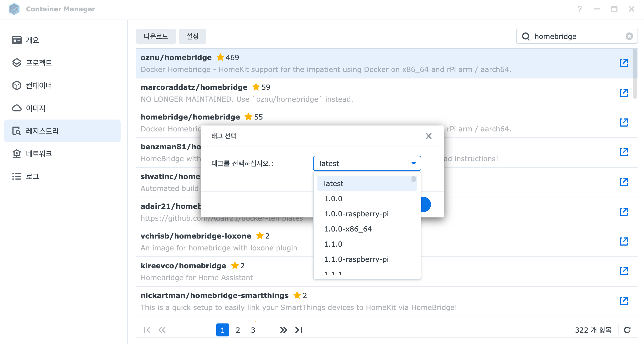
Task: Toggle the tag selection dropdown arrow
Action: coord(413,163)
